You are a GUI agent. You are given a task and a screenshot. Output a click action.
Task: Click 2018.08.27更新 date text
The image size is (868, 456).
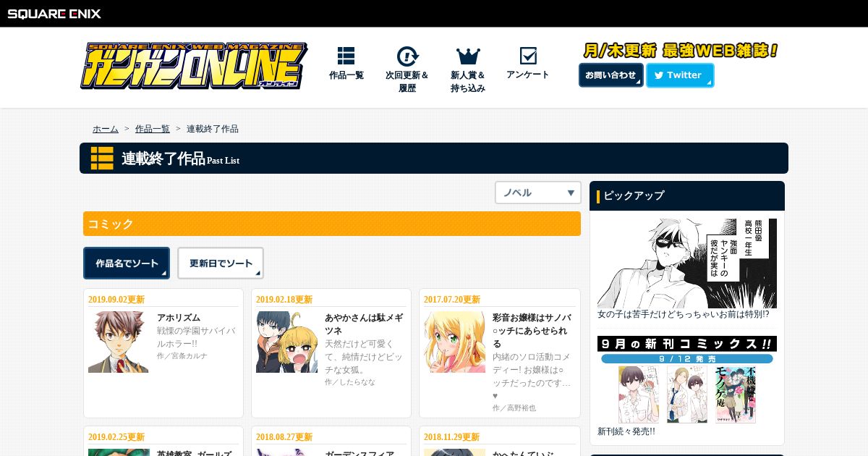pos(284,437)
